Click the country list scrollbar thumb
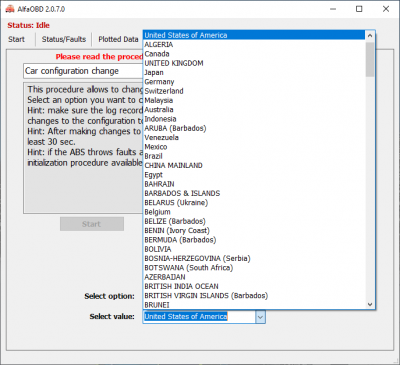The width and height of the screenshot is (400, 365). click(370, 59)
